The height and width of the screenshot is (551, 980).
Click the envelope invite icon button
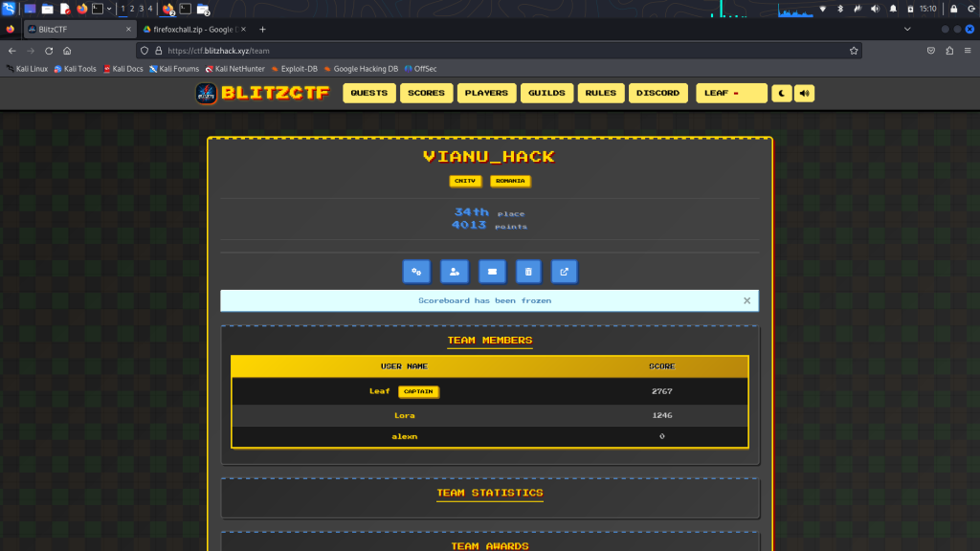pos(492,272)
